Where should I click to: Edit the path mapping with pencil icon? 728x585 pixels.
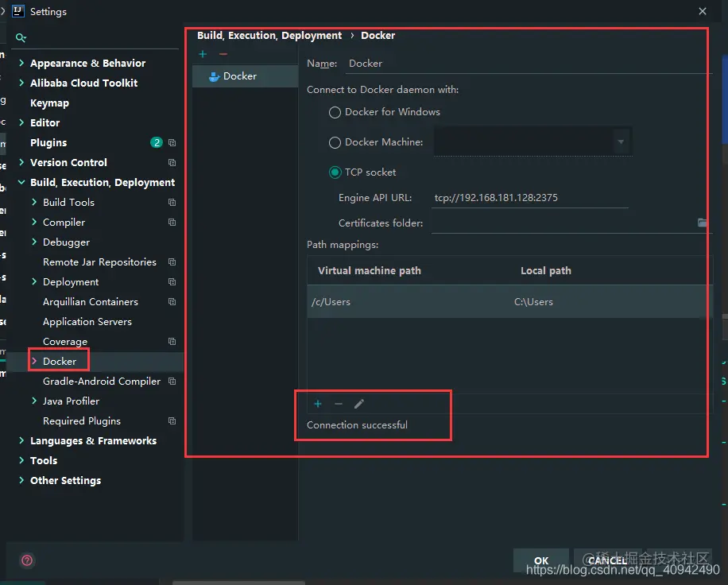[x=359, y=404]
